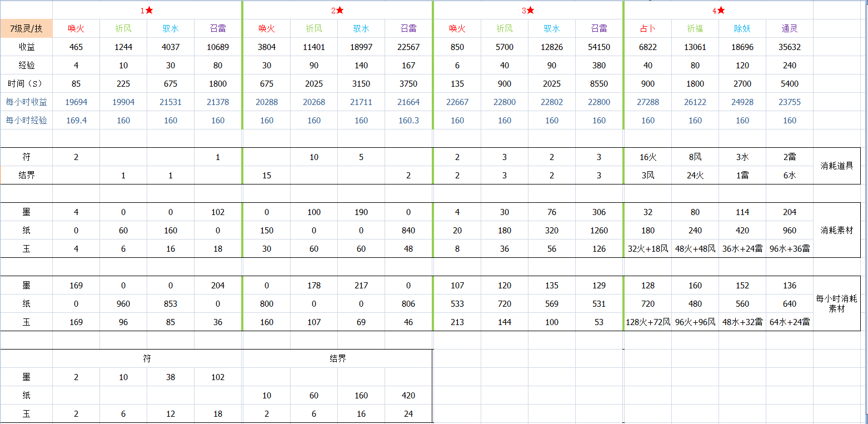The height and width of the screenshot is (424, 868).
Task: Click the 经验 value 380
Action: [x=599, y=65]
